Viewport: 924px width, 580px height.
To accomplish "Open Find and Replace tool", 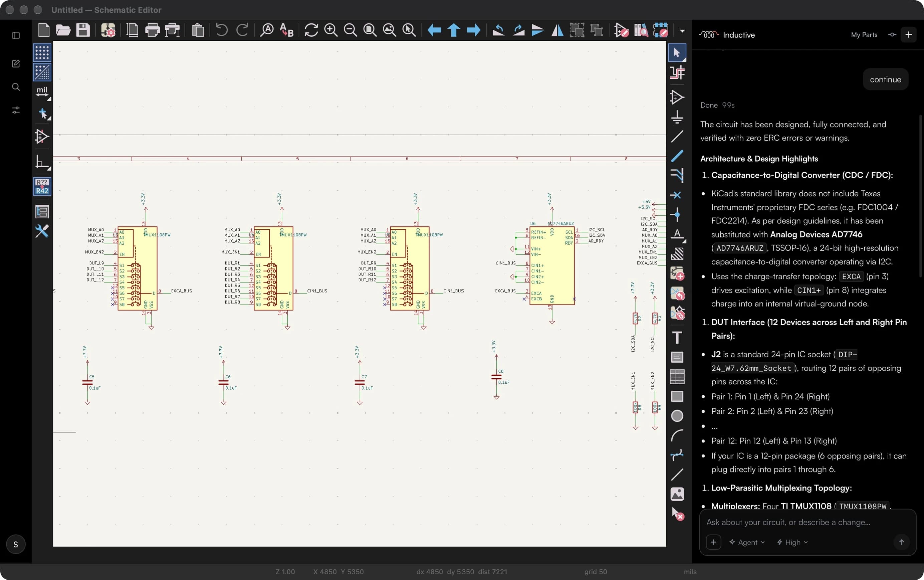I will [286, 30].
